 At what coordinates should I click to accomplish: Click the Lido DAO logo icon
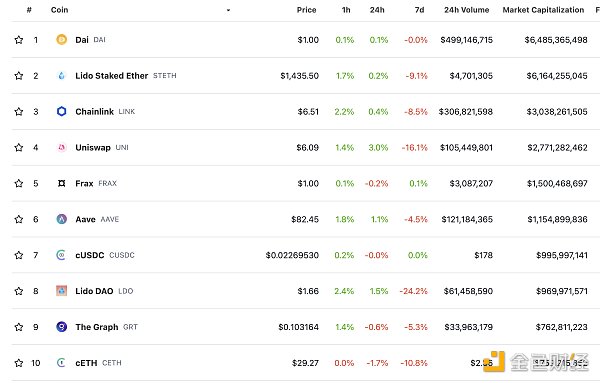(x=61, y=291)
